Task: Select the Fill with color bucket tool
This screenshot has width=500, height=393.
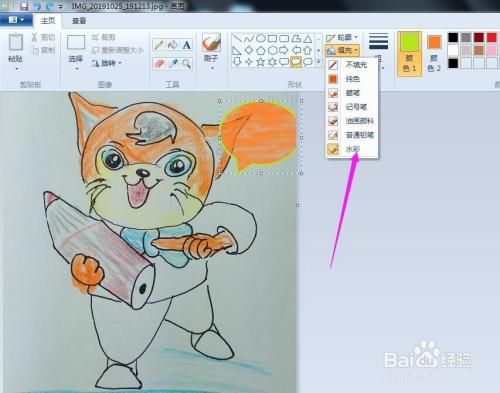Action: coord(172,45)
